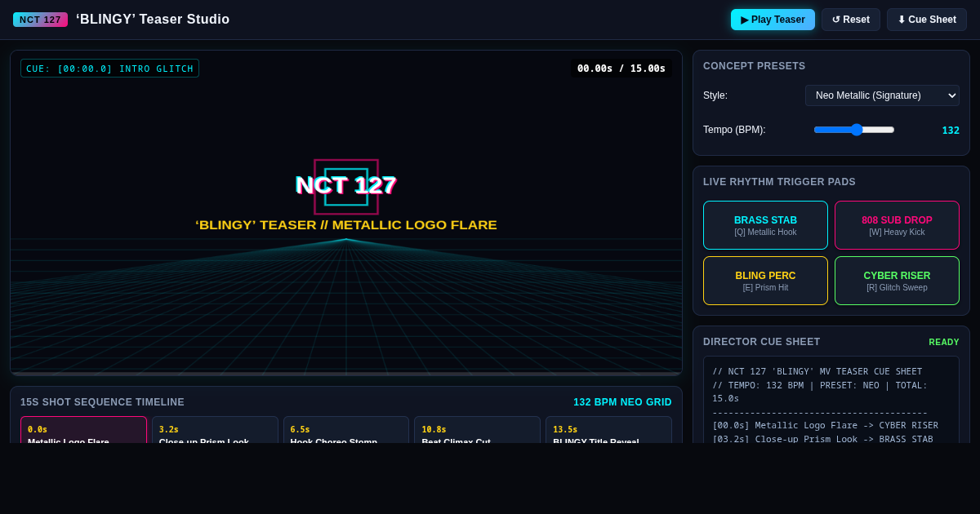Screen dimensions: 980x514
Task: Click the 132 tempo value
Action: pos(951,130)
